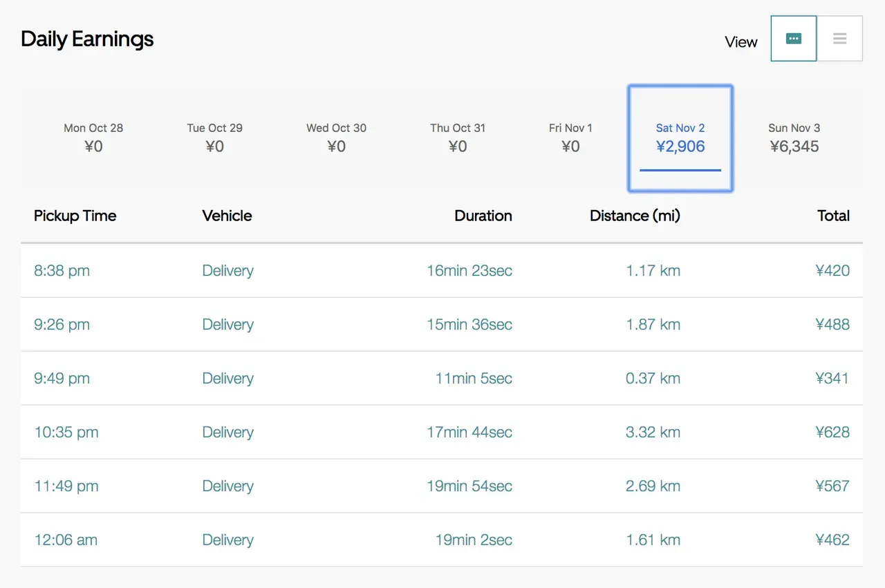Click the Total column header

point(833,216)
